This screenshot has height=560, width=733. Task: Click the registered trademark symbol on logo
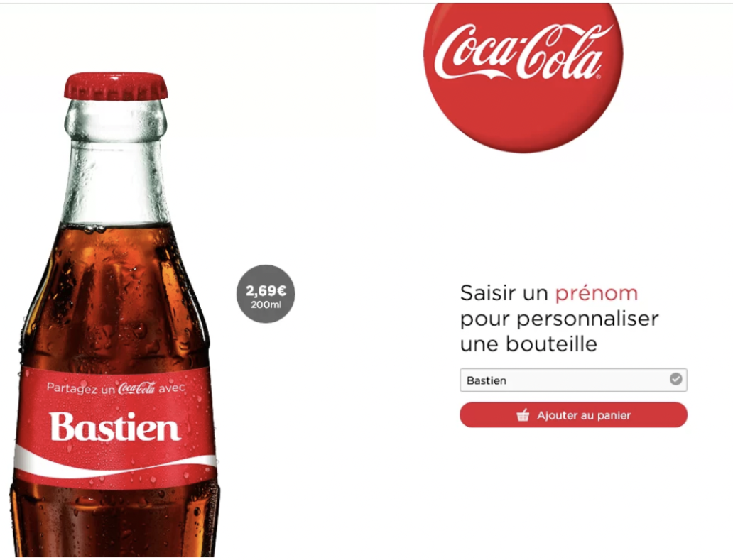[x=598, y=77]
